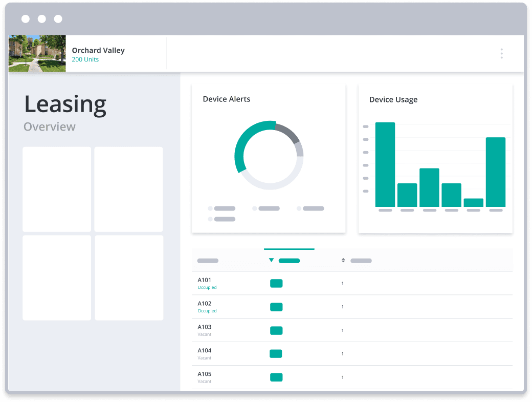Select the Orchard Valley property title
532x402 pixels.
pyautogui.click(x=98, y=50)
